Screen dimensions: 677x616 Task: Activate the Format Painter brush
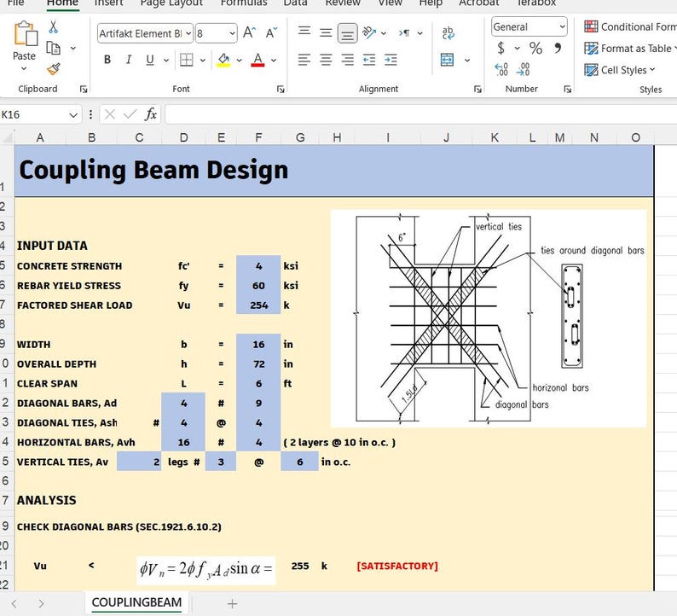coord(54,69)
